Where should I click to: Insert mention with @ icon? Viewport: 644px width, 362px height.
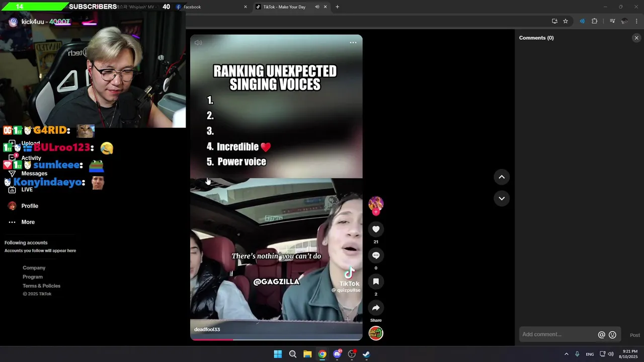(601, 335)
